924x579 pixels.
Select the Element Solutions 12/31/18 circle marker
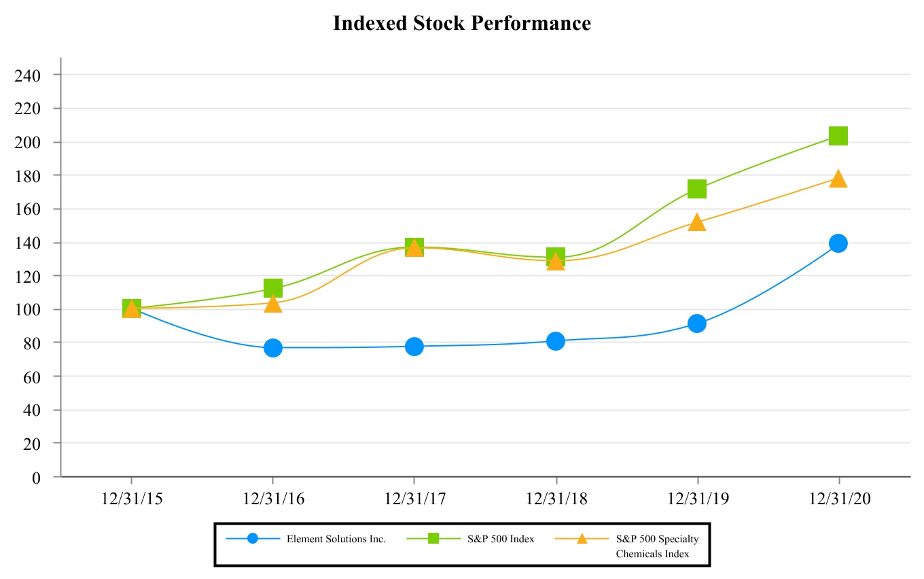point(556,341)
